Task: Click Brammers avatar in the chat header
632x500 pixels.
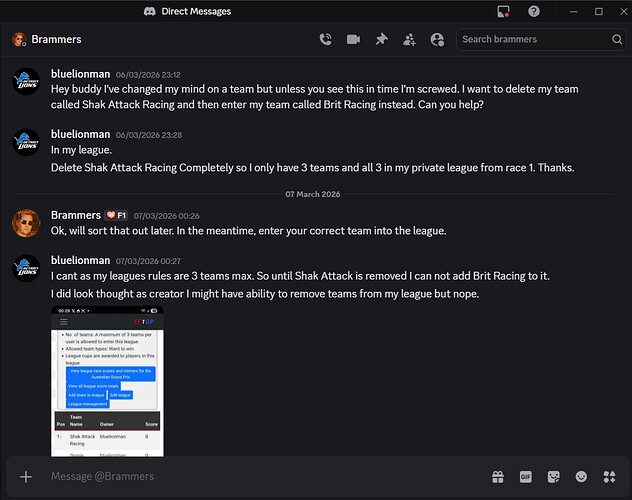Action: (19, 40)
